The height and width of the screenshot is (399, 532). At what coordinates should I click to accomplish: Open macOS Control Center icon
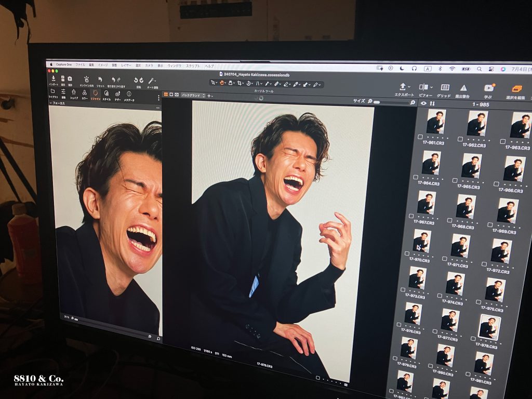coord(491,69)
